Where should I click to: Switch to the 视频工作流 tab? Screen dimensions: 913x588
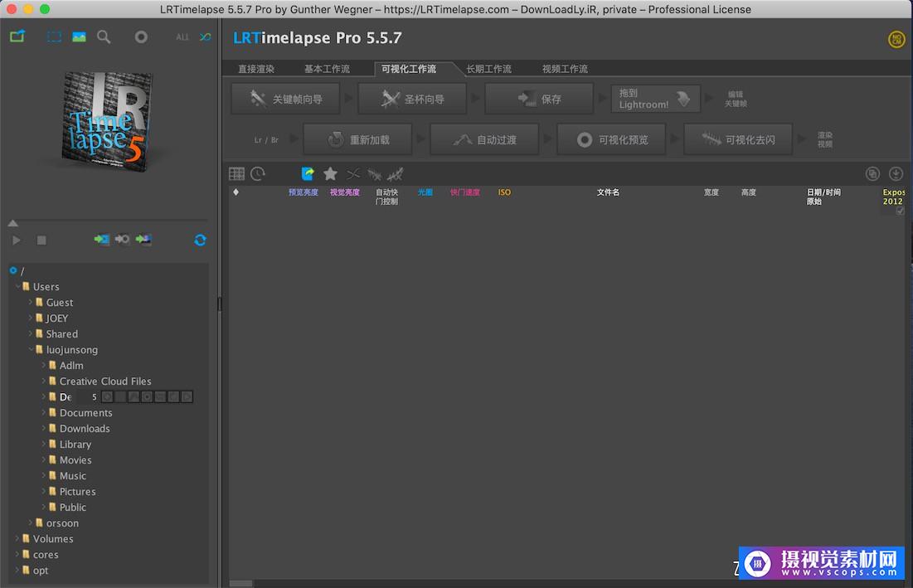pyautogui.click(x=565, y=69)
